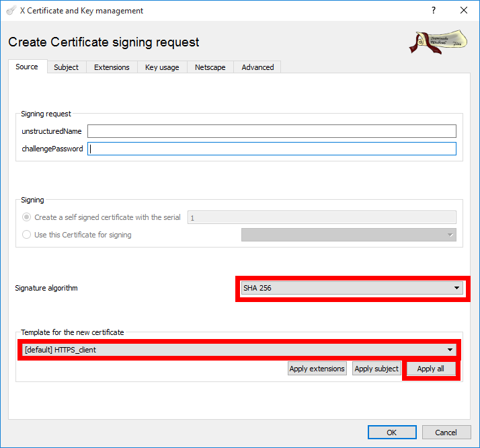This screenshot has height=448, width=480.
Task: Click the XCA app icon in title bar
Action: coord(11,11)
